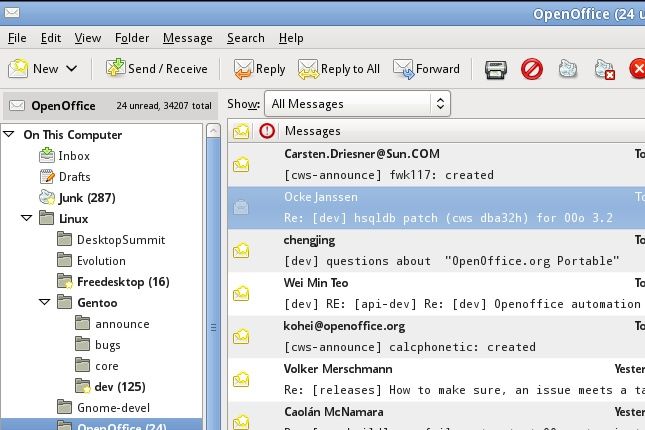
Task: Collapse the Gentoo folder
Action: 44,302
